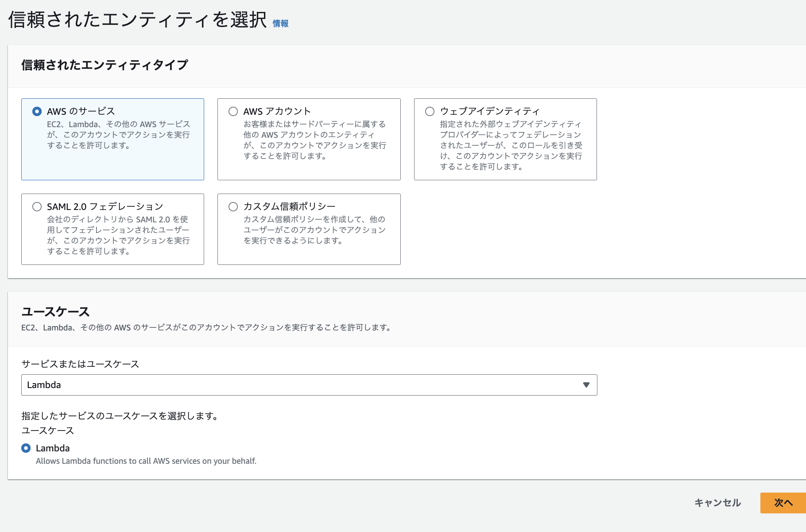This screenshot has width=806, height=532.
Task: Select the カスタム信頼ポリシー radio option
Action: click(233, 207)
